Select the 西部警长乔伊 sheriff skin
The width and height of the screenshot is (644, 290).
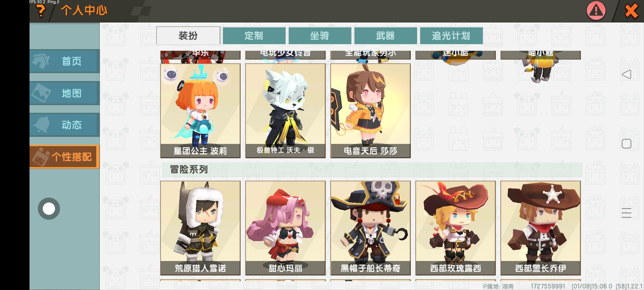(x=541, y=228)
